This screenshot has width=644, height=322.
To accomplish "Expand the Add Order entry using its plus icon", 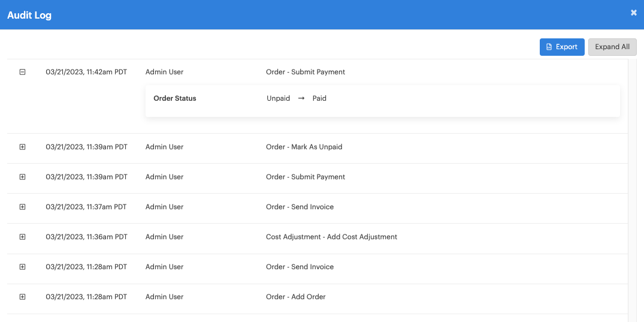I will 23,297.
